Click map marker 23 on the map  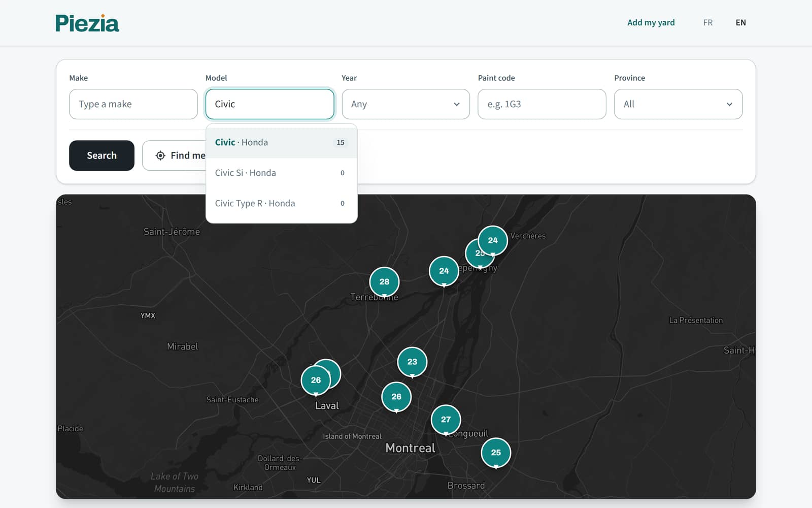pyautogui.click(x=412, y=362)
